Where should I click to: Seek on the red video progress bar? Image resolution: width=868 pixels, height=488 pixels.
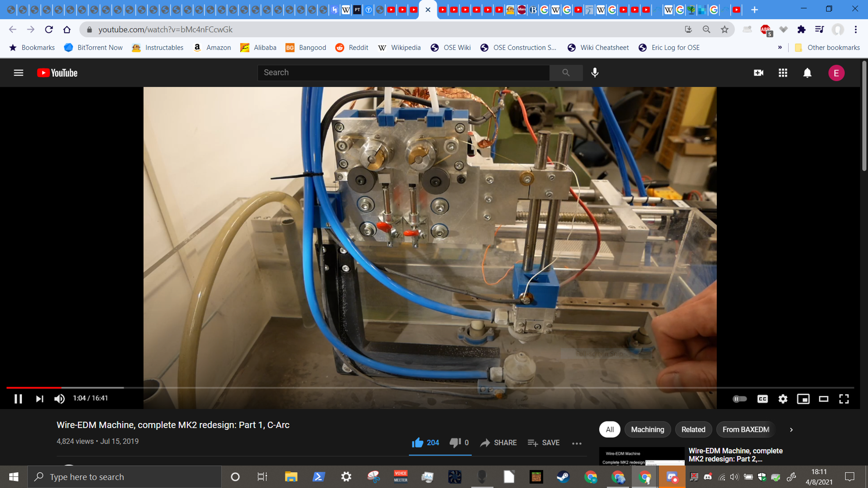click(430, 388)
